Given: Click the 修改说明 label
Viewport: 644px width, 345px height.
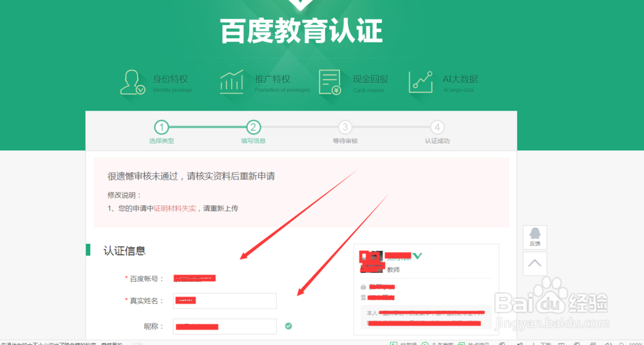Looking at the screenshot, I should (x=124, y=195).
